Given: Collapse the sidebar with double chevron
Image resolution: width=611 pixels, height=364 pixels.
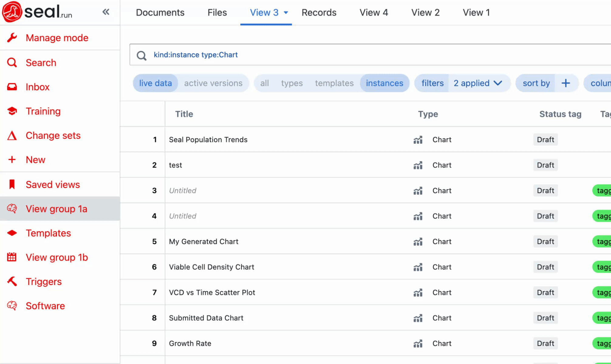Looking at the screenshot, I should pyautogui.click(x=106, y=12).
